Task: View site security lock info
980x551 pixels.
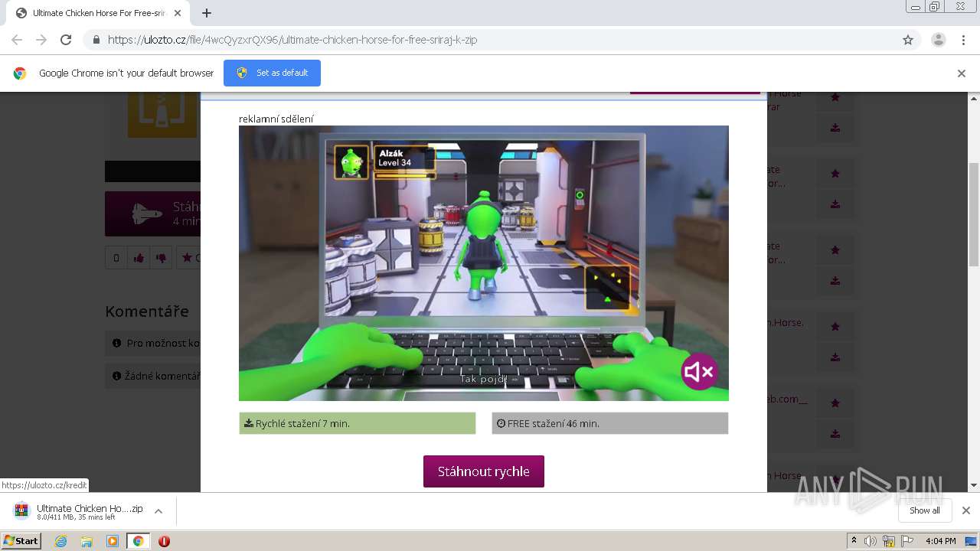Action: (96, 40)
